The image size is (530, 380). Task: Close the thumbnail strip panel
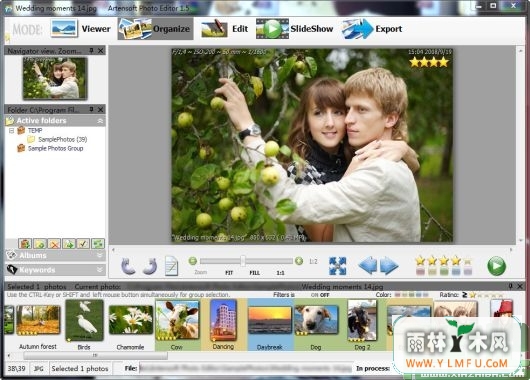coord(520,286)
